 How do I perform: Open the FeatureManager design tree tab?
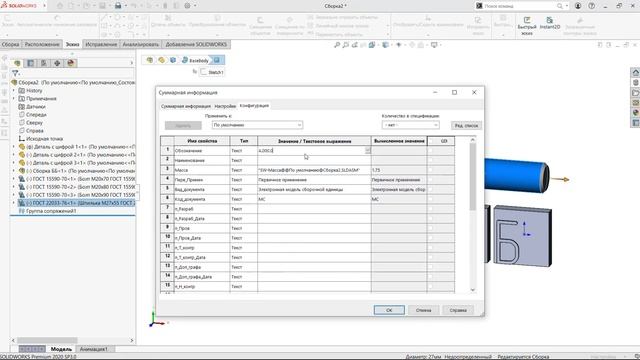pyautogui.click(x=17, y=63)
